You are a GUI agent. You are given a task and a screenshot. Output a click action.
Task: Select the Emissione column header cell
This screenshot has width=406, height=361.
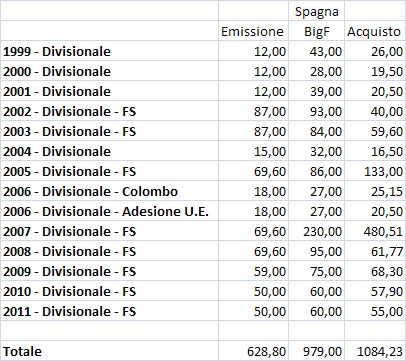(253, 31)
